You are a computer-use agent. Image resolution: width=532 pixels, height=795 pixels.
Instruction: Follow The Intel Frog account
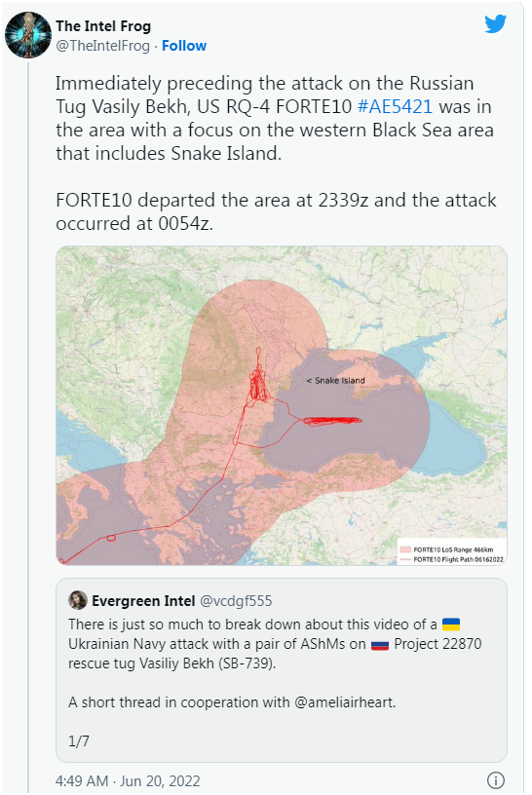184,46
